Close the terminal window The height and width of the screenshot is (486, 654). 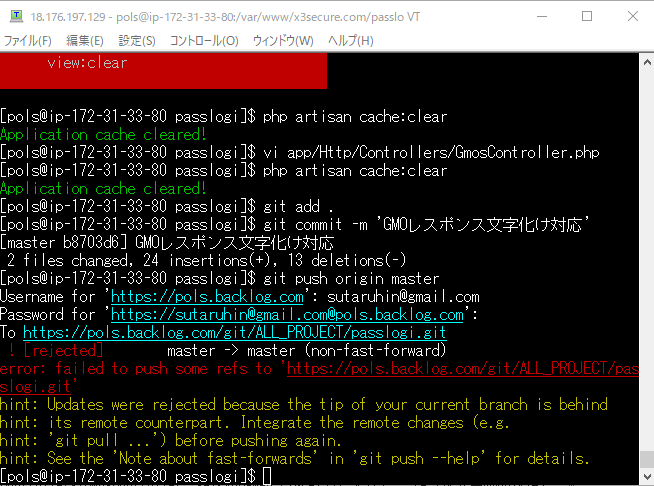(x=633, y=16)
